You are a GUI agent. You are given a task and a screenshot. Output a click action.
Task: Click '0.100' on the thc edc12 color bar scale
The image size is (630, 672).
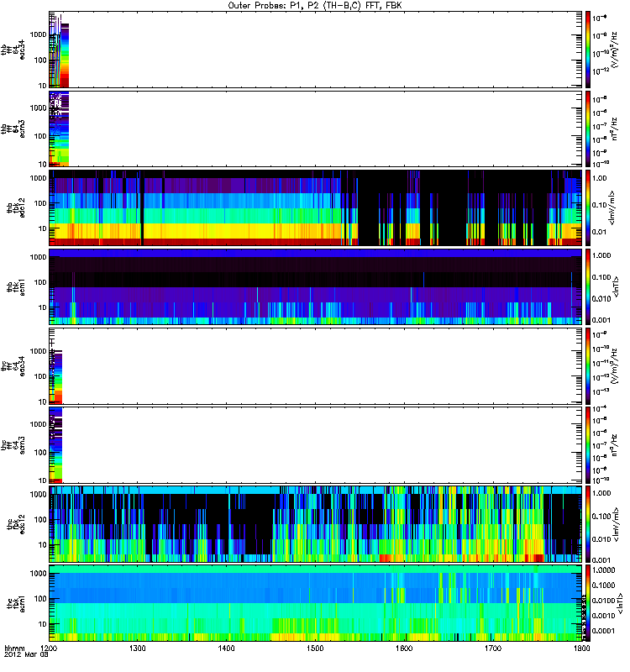click(x=601, y=517)
